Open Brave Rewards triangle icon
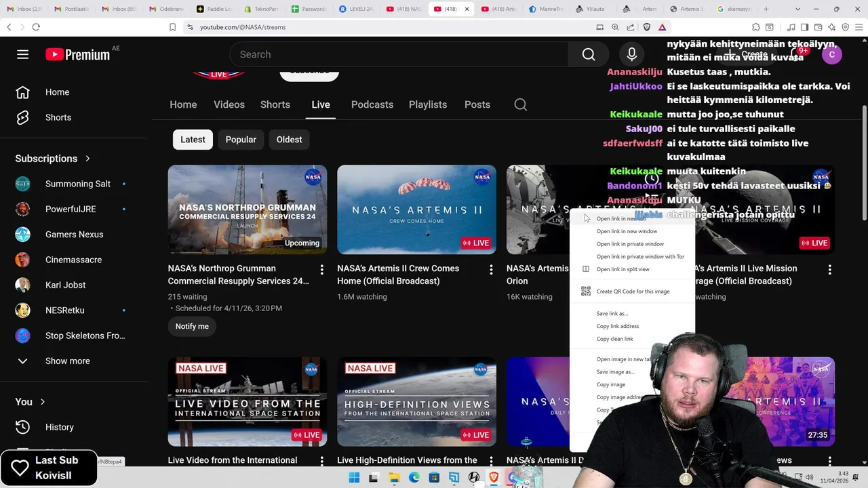 pyautogui.click(x=662, y=27)
